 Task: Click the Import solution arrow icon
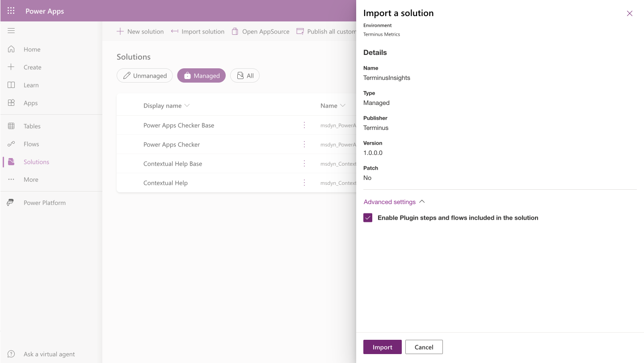pyautogui.click(x=175, y=31)
